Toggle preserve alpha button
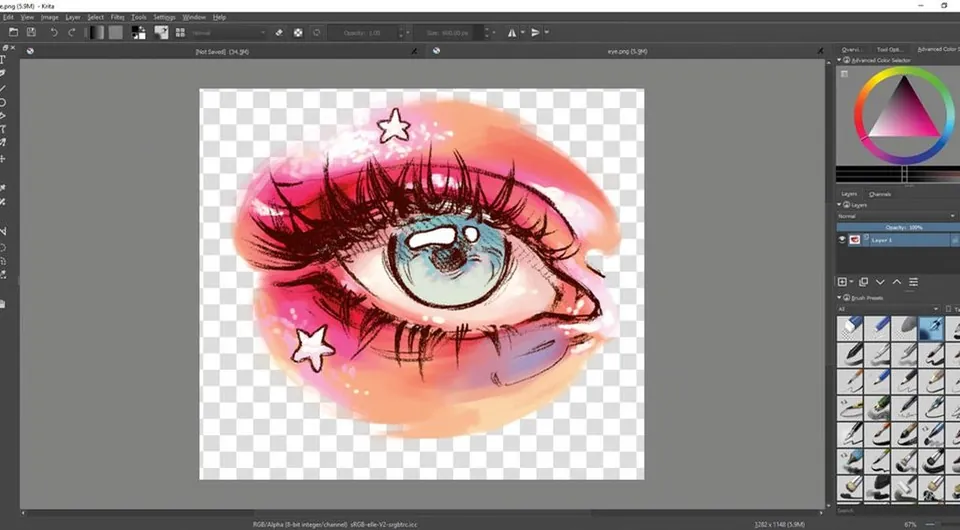960x530 pixels. pos(298,32)
